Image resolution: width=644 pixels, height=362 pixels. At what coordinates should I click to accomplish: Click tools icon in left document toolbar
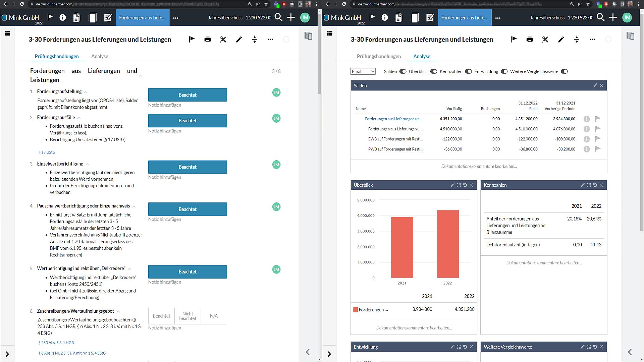[x=223, y=40]
